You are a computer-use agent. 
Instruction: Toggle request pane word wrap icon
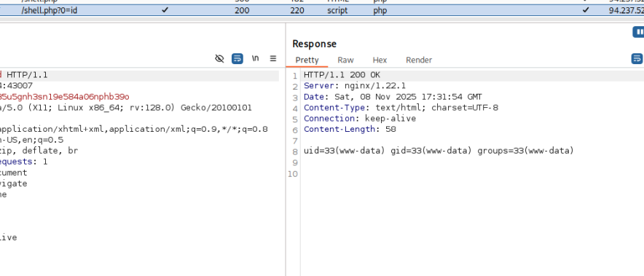coord(237,59)
